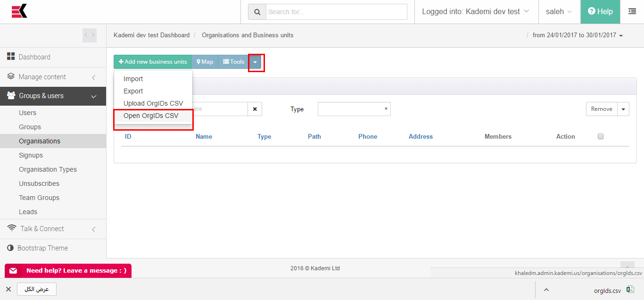
Task: Click the Remove button
Action: tap(602, 109)
